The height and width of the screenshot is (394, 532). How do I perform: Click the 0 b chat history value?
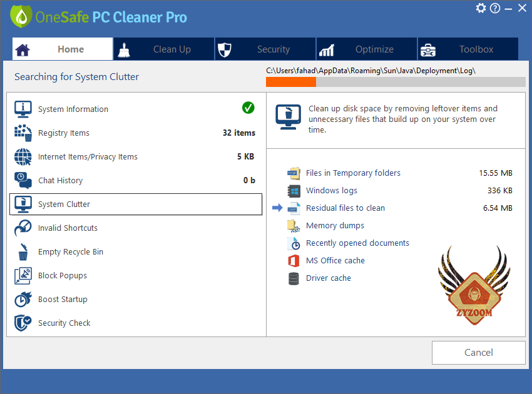click(x=249, y=180)
